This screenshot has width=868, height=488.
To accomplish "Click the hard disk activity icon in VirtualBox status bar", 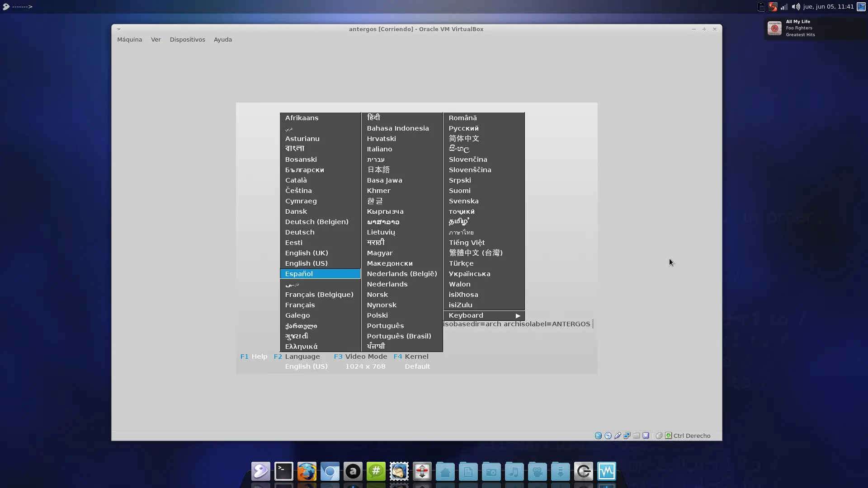I will pyautogui.click(x=598, y=436).
